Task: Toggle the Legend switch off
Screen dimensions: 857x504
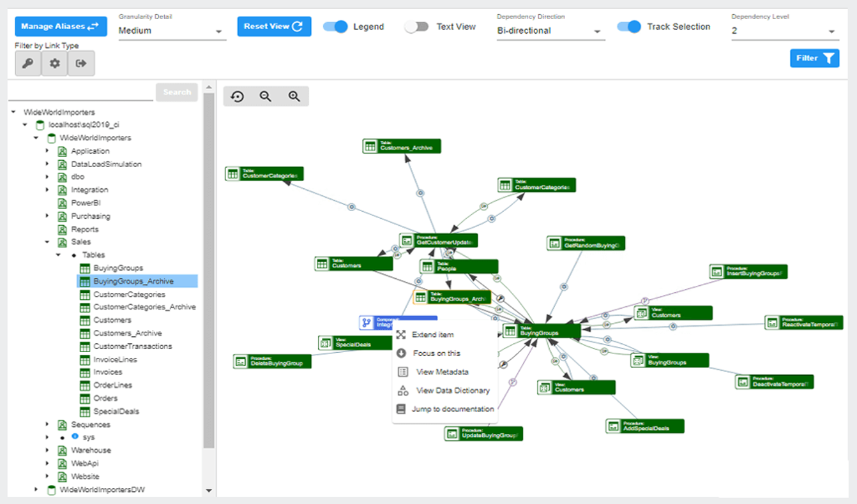Action: (x=335, y=27)
